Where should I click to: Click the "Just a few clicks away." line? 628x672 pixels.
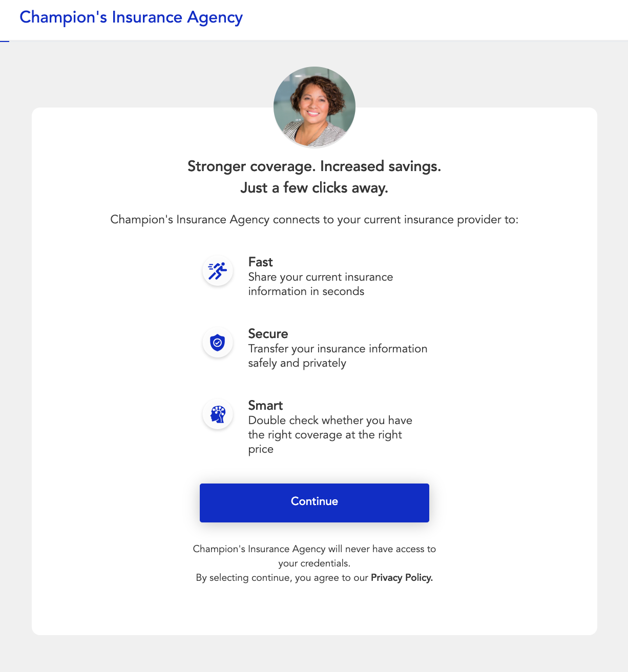(314, 188)
